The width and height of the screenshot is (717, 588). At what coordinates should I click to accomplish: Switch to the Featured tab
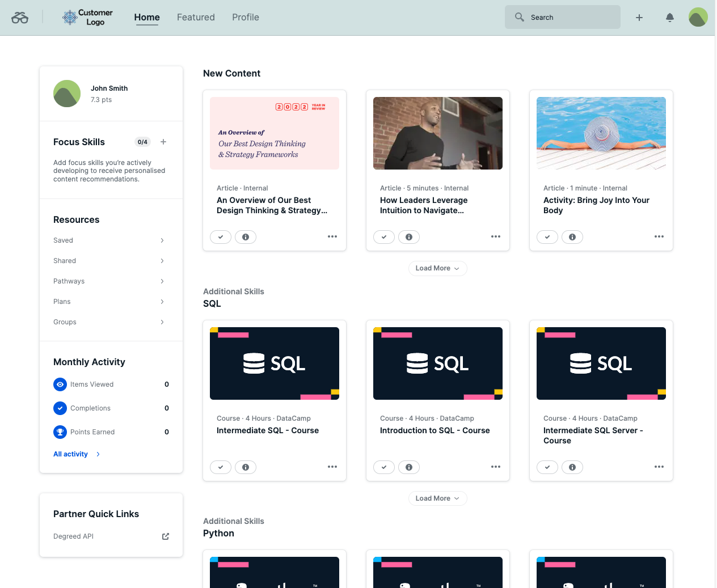click(196, 18)
